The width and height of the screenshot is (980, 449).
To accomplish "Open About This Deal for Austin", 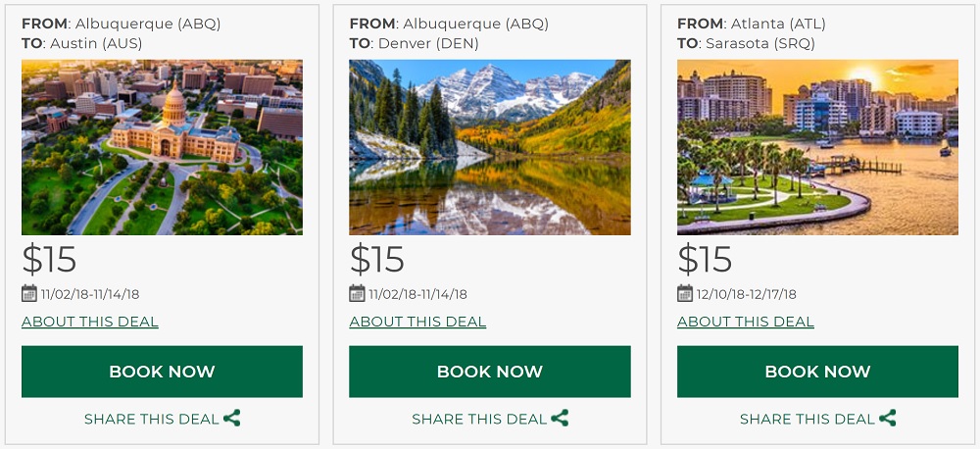I will tap(90, 322).
